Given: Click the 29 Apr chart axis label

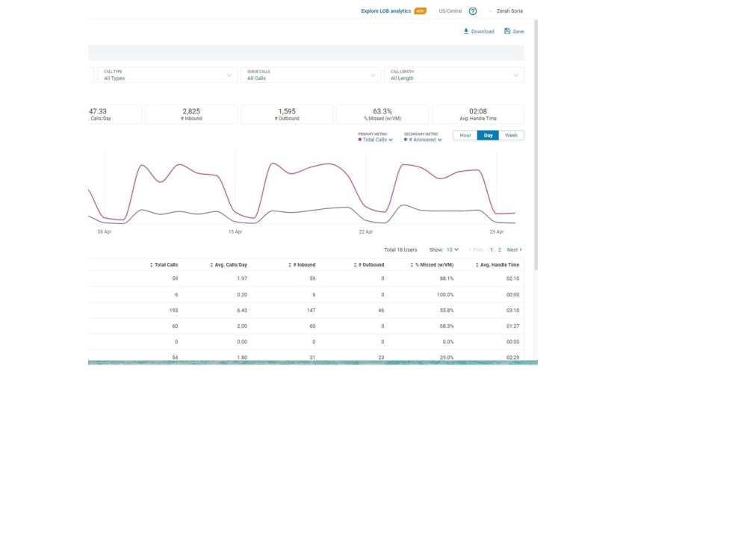Looking at the screenshot, I should (497, 232).
